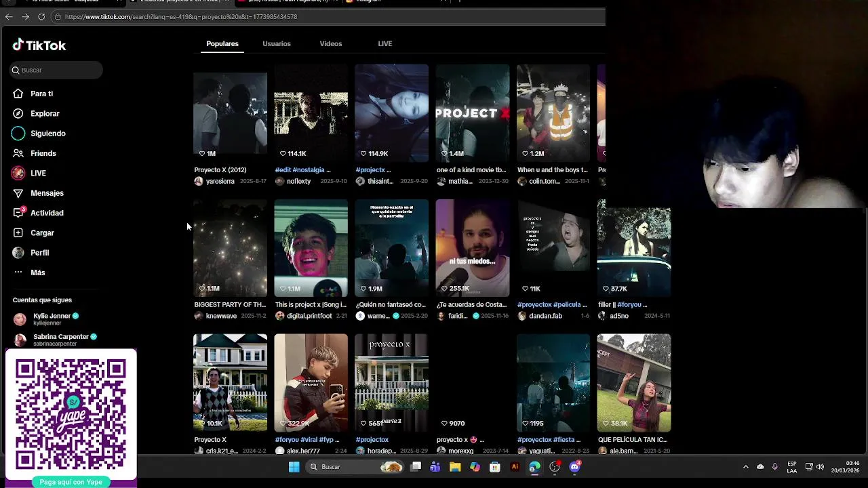
Task: Click the tiktok.com address bar
Action: pos(329,16)
